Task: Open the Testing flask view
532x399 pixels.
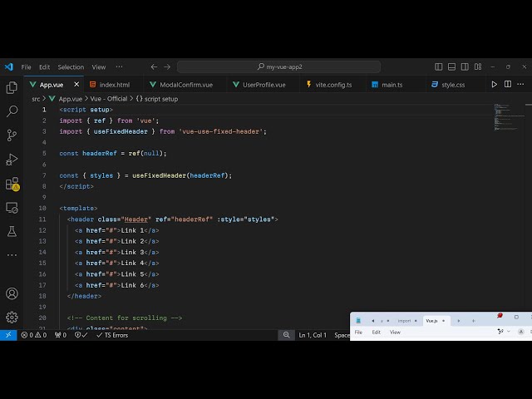Action: tap(12, 231)
